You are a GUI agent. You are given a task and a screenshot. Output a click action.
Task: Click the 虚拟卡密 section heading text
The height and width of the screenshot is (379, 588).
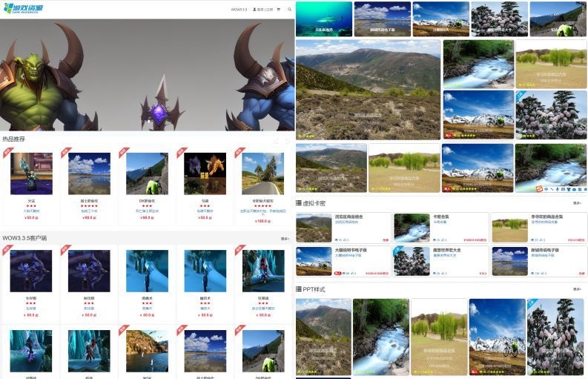pos(314,203)
